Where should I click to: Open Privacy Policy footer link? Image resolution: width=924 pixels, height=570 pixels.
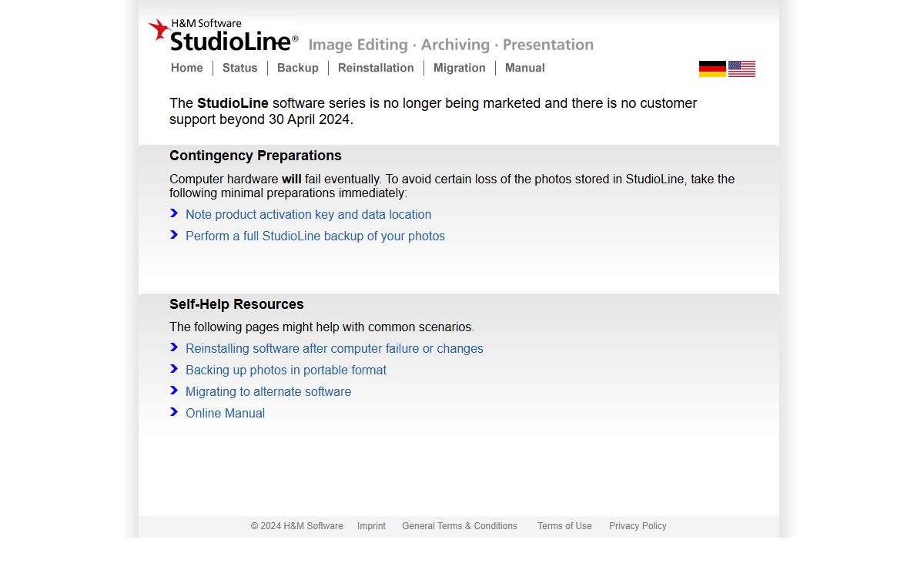coord(638,526)
